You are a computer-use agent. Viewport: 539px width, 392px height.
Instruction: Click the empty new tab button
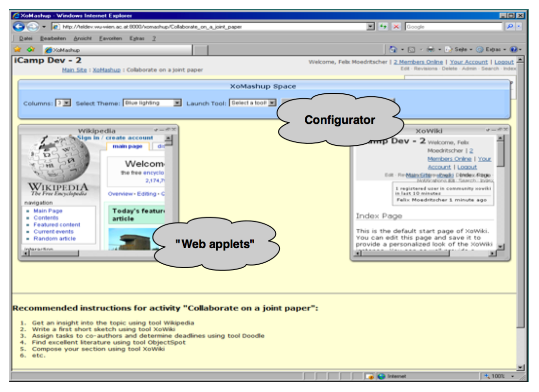200,50
